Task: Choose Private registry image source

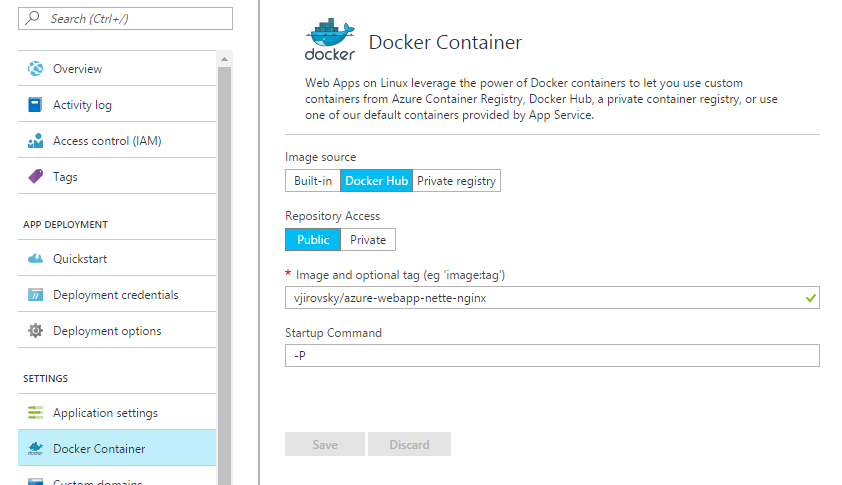Action: [x=456, y=181]
